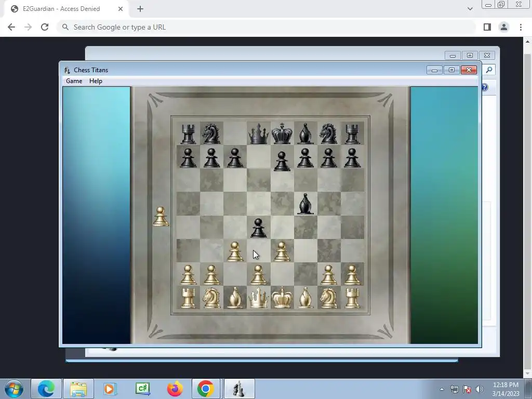Open Action Center flag icon
Viewport: 532px width, 399px height.
click(467, 389)
